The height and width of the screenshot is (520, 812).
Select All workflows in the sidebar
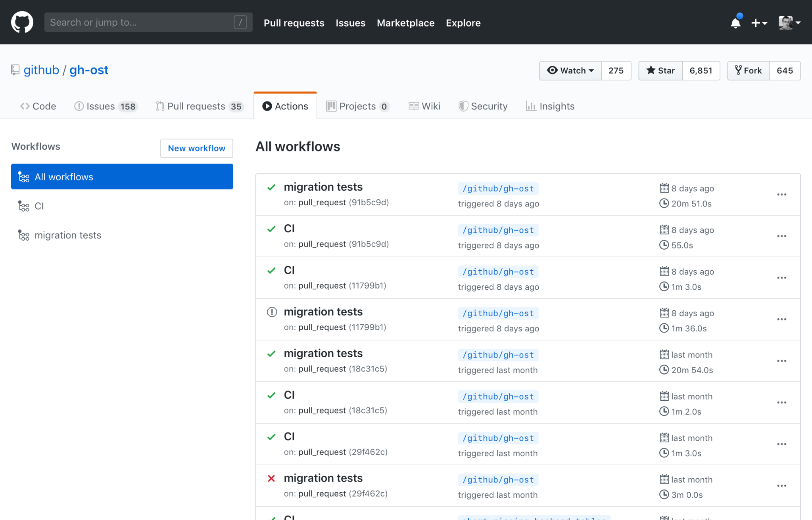tap(63, 176)
